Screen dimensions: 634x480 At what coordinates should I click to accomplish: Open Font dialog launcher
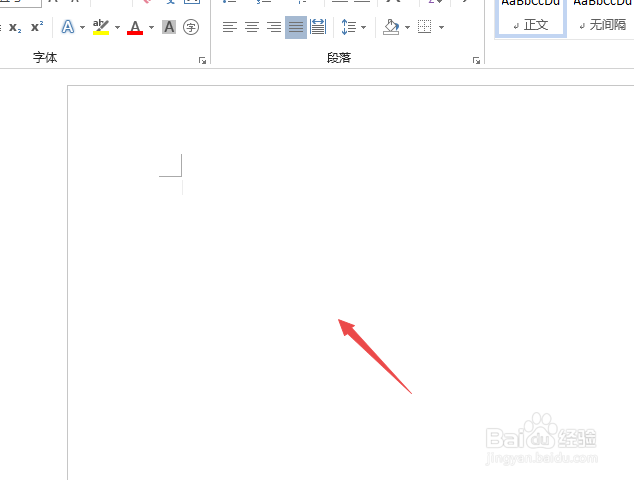click(x=202, y=61)
